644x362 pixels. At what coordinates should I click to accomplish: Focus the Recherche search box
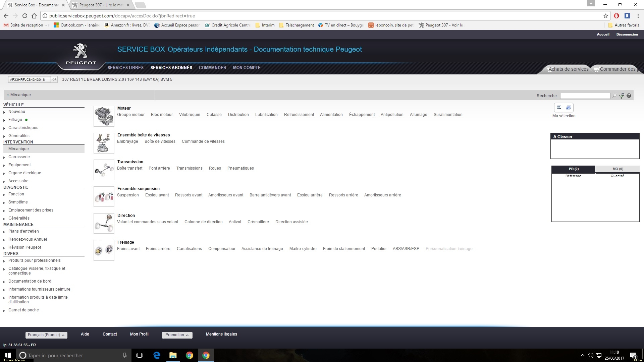pos(585,96)
